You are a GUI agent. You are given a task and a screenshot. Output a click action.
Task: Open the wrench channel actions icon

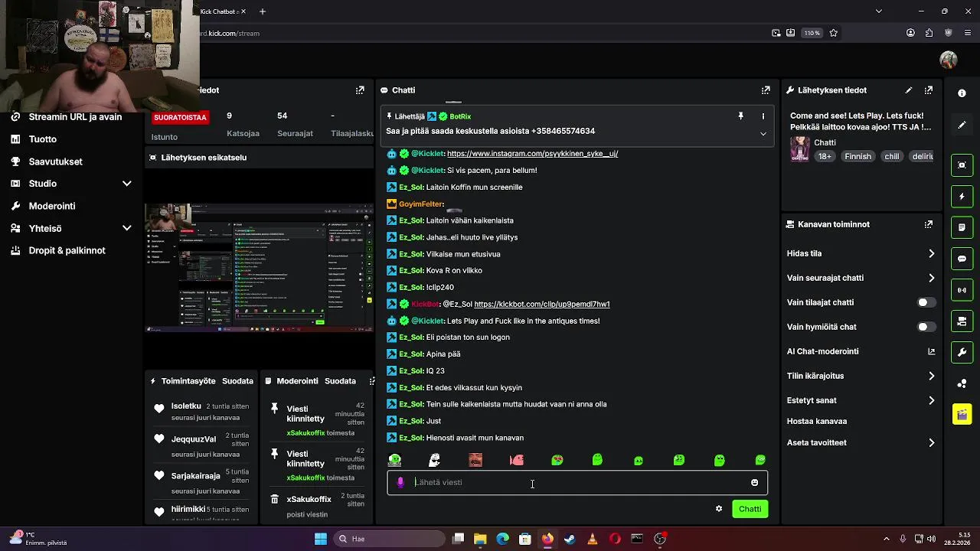(x=962, y=352)
